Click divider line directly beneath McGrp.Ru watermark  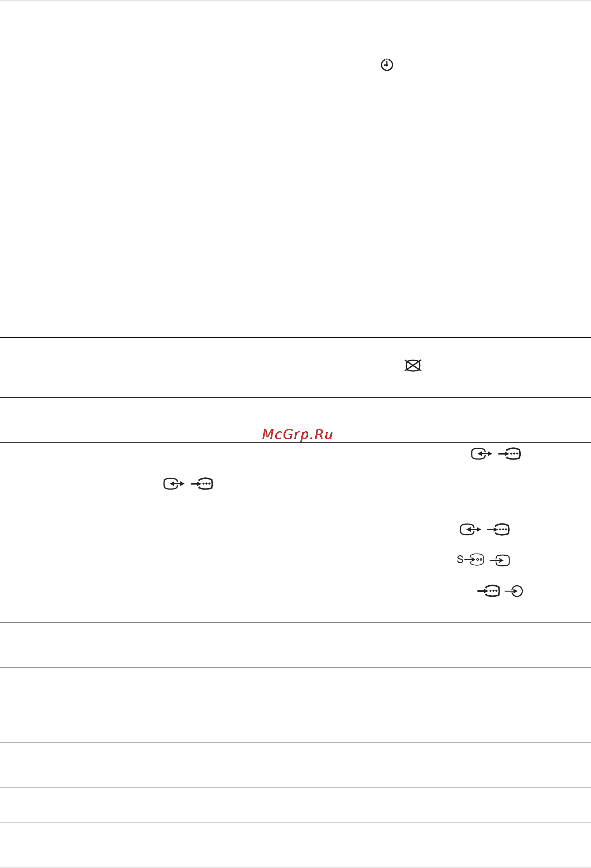tap(295, 443)
